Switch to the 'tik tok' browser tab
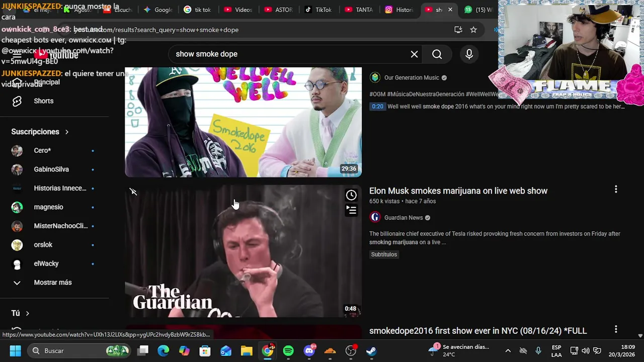This screenshot has height=362, width=644. pos(198,10)
